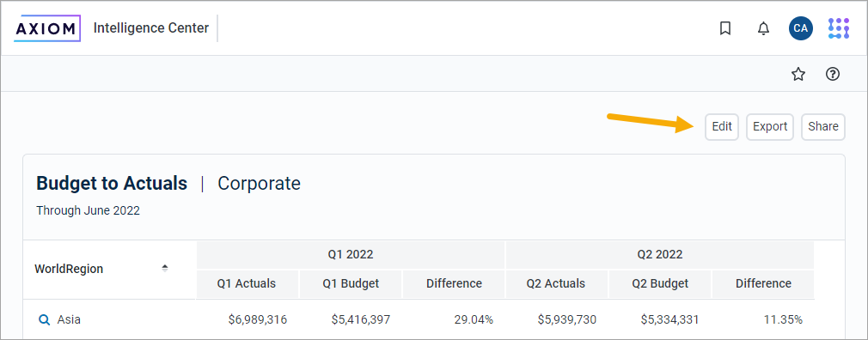
Task: Drill into Asia with magnifier icon
Action: click(44, 319)
